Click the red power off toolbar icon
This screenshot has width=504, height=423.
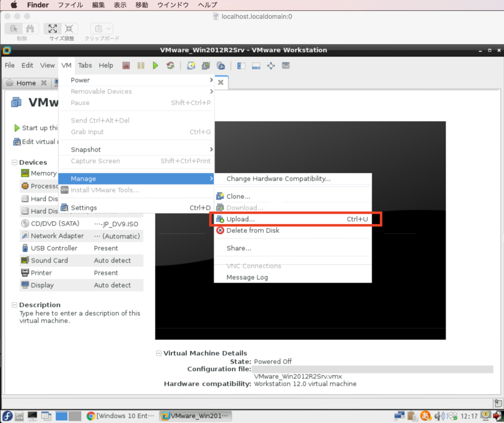click(x=126, y=65)
